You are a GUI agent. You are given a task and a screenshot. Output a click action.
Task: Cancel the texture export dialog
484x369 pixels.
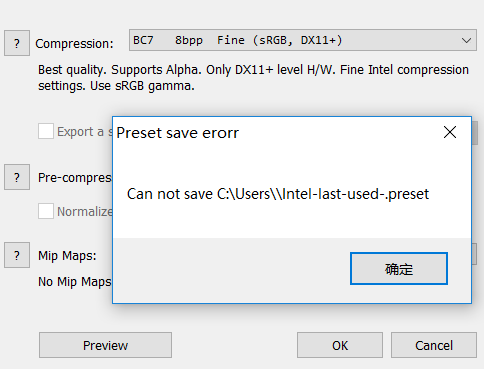click(434, 345)
